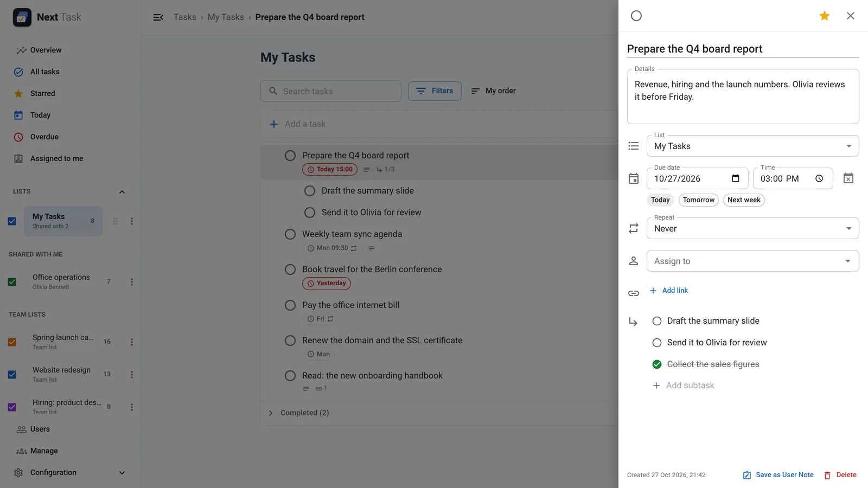Edit the Details text area
The width and height of the screenshot is (868, 488).
[x=743, y=97]
